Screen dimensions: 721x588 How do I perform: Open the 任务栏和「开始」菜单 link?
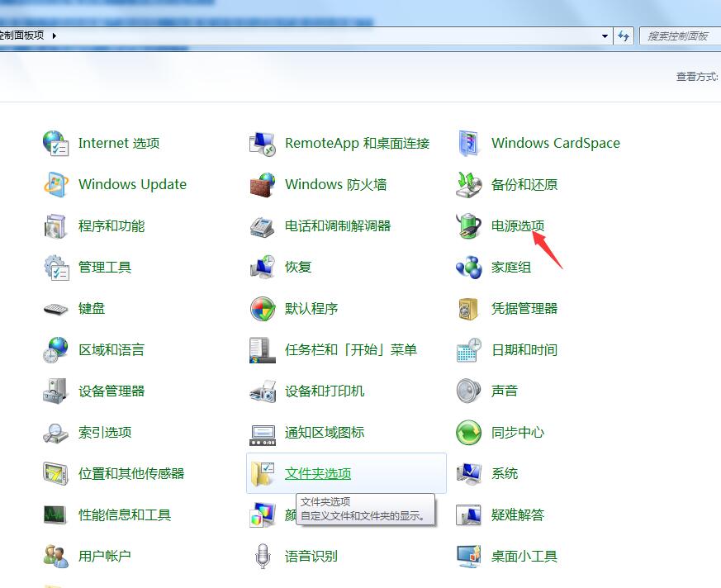point(351,349)
